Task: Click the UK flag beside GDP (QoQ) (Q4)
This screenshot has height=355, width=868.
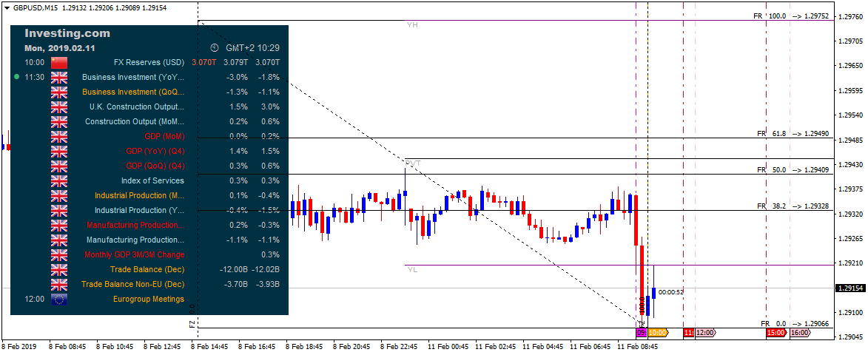Action: click(x=58, y=166)
